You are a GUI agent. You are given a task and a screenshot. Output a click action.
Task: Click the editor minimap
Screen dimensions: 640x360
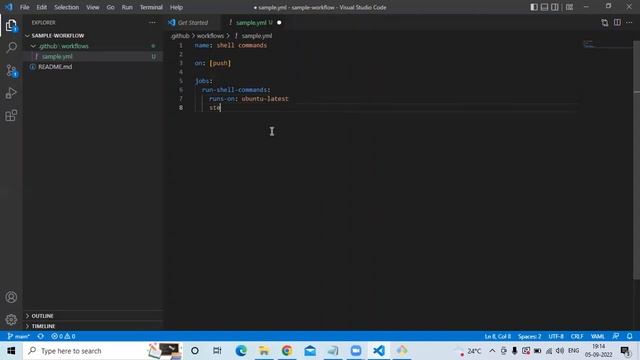(607, 45)
